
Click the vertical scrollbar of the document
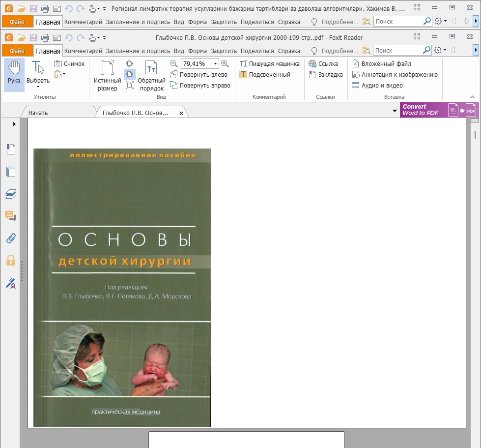pyautogui.click(x=475, y=282)
